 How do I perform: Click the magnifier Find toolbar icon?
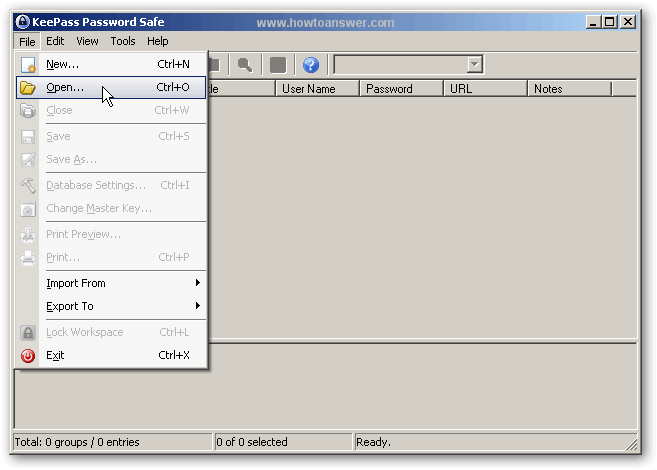(x=245, y=65)
